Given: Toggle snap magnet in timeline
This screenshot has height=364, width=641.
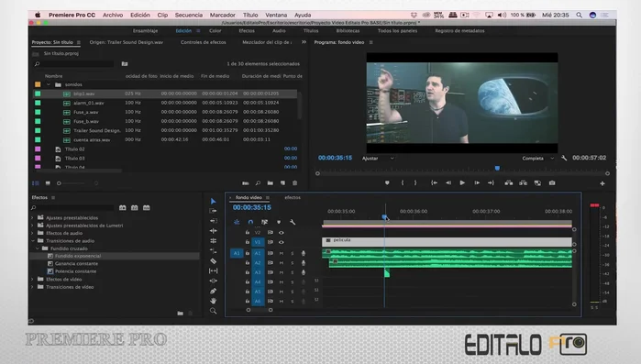Looking at the screenshot, I should pyautogui.click(x=250, y=222).
